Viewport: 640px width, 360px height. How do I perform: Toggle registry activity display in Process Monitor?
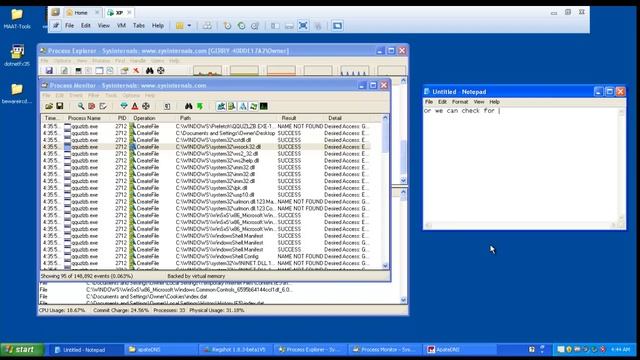pyautogui.click(x=221, y=106)
